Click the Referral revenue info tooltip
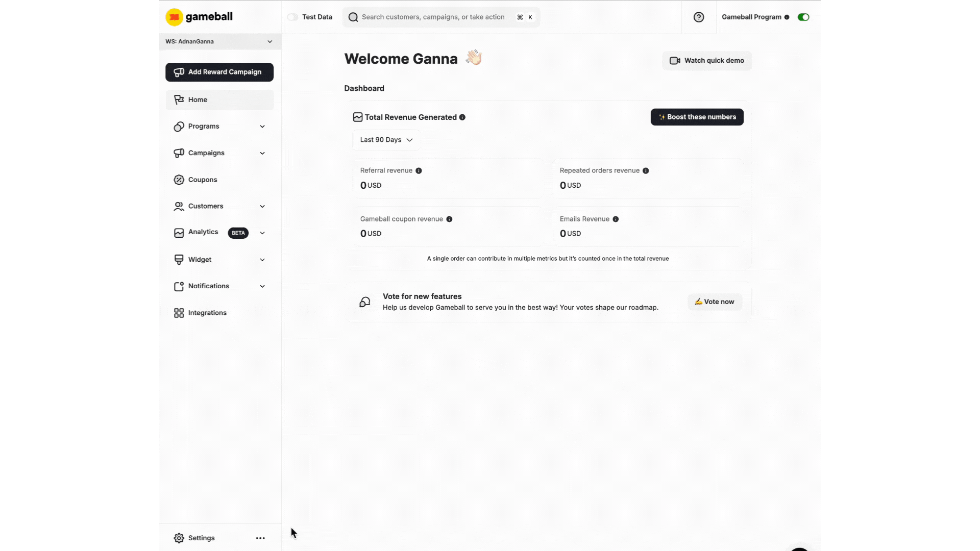The height and width of the screenshot is (551, 980). pos(419,170)
